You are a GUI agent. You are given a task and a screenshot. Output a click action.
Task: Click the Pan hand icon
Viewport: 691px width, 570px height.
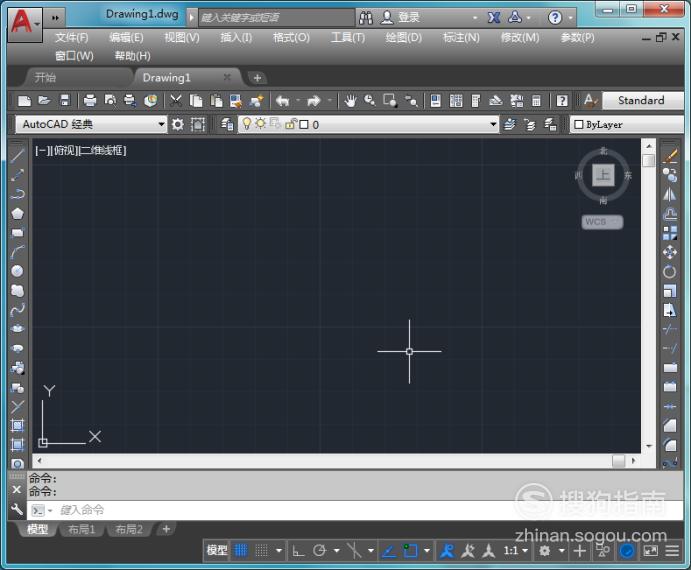click(x=350, y=101)
